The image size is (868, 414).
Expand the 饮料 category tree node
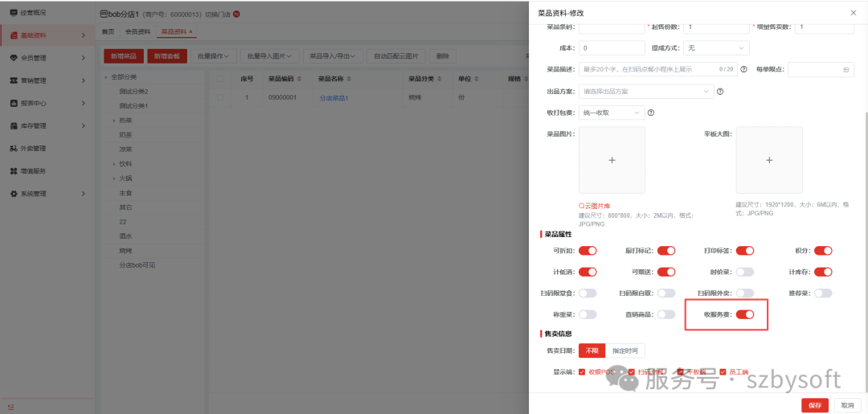114,164
